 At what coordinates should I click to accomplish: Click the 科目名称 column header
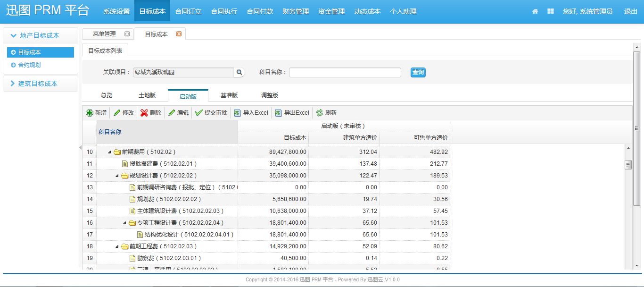click(x=167, y=132)
